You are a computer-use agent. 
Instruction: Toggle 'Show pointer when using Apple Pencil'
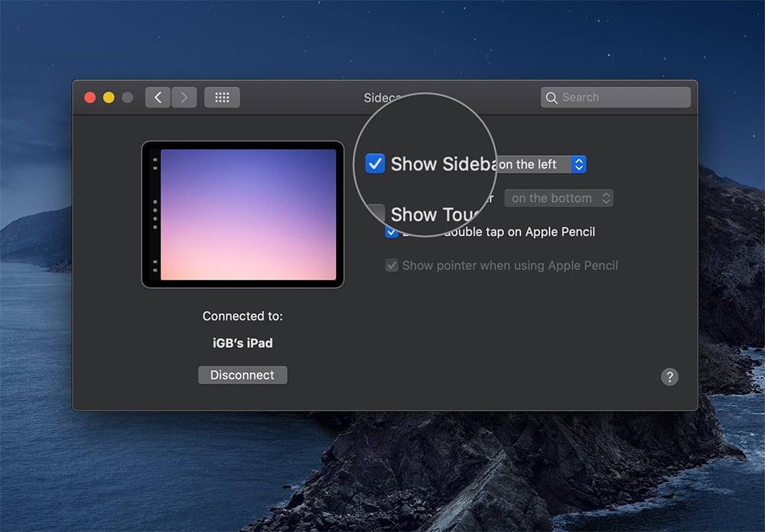[392, 265]
